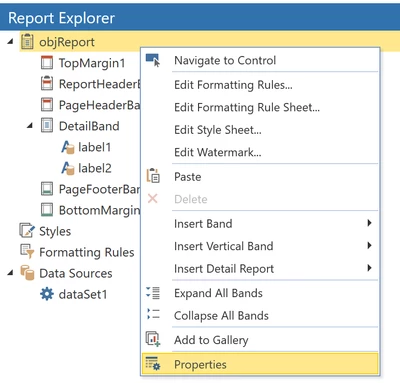
Task: Select the BottomMargin band item
Action: (x=100, y=210)
